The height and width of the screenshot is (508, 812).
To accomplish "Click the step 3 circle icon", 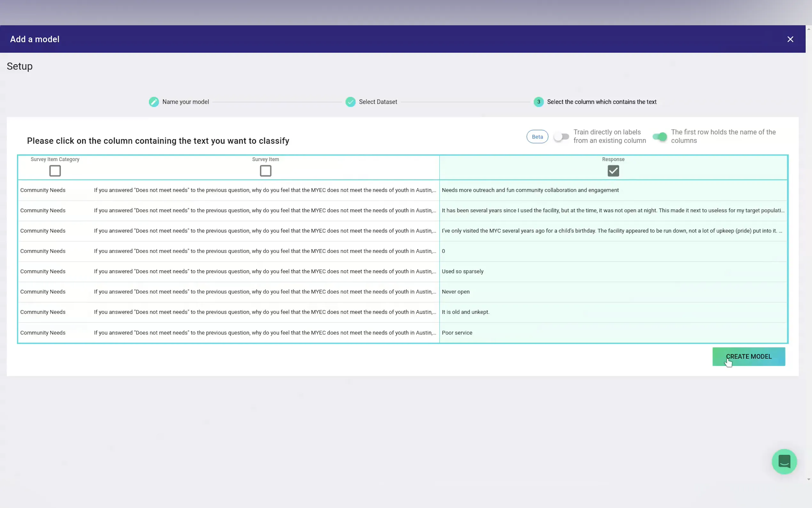I will 538,102.
